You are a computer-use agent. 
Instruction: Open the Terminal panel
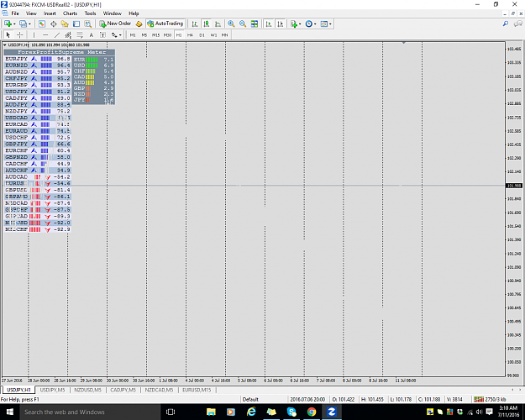click(x=76, y=24)
